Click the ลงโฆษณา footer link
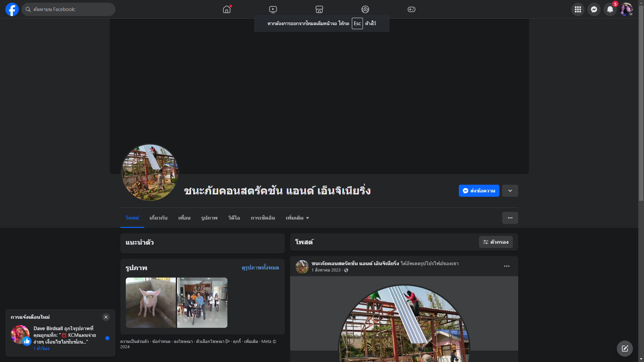This screenshot has height=362, width=644. 183,342
